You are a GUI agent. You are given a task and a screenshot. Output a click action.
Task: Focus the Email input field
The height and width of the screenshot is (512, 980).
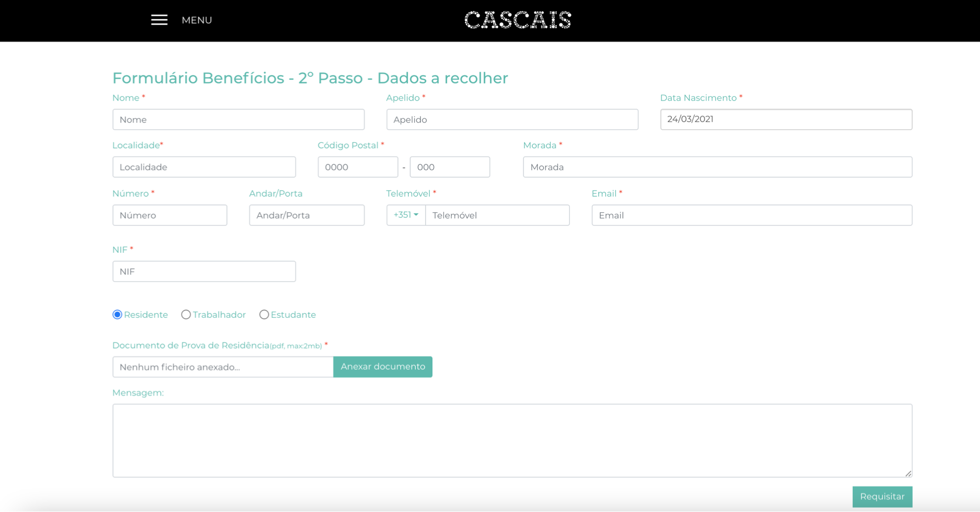click(752, 215)
